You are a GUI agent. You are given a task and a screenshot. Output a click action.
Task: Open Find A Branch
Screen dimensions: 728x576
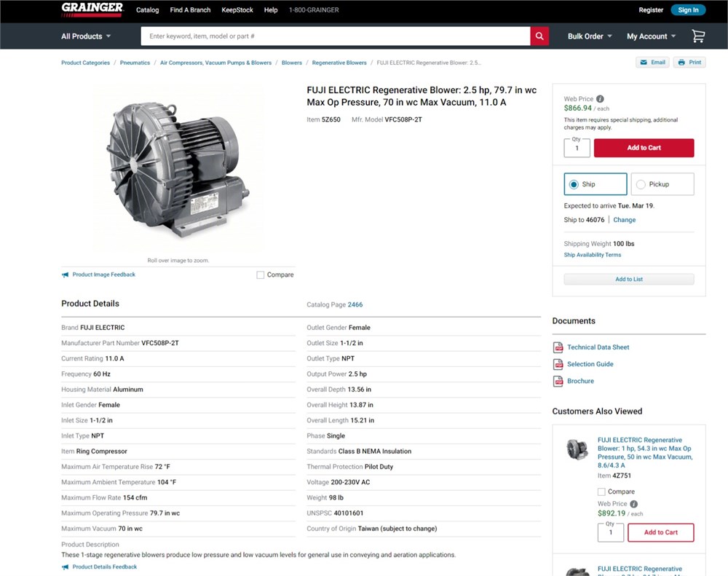[190, 9]
